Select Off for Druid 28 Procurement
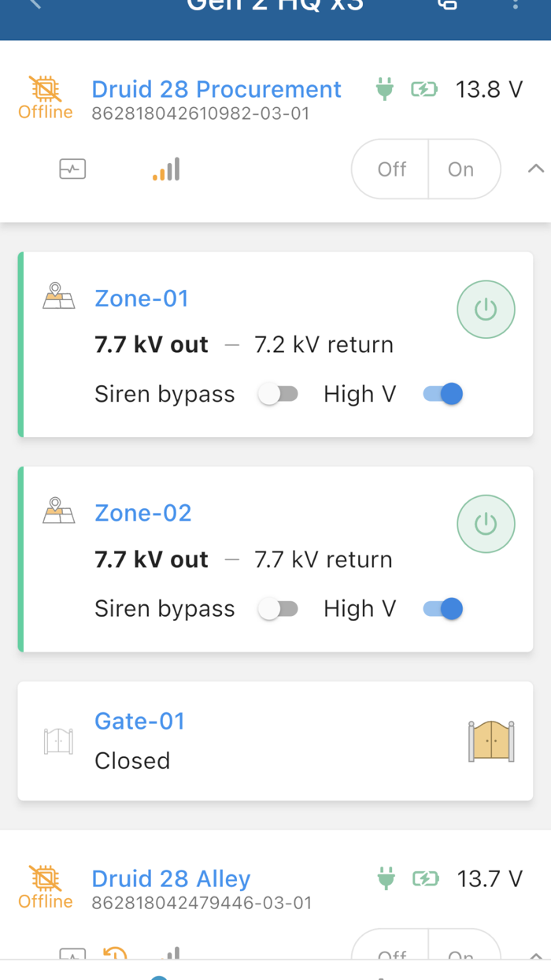551x980 pixels. (x=390, y=169)
